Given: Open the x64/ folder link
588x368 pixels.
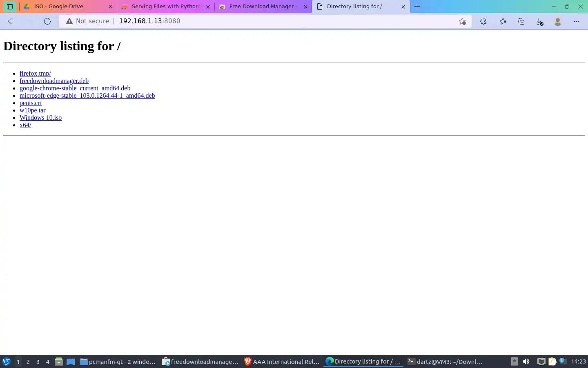Looking at the screenshot, I should coord(25,125).
